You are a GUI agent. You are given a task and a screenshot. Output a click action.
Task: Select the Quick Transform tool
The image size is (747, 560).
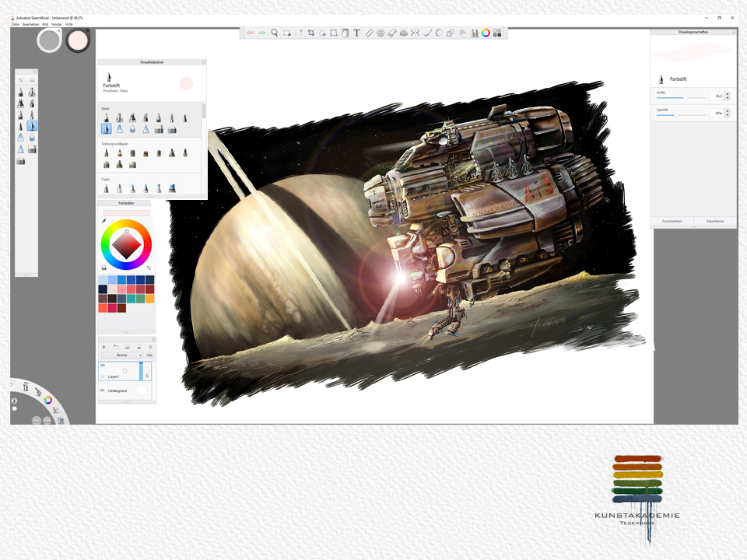(322, 33)
